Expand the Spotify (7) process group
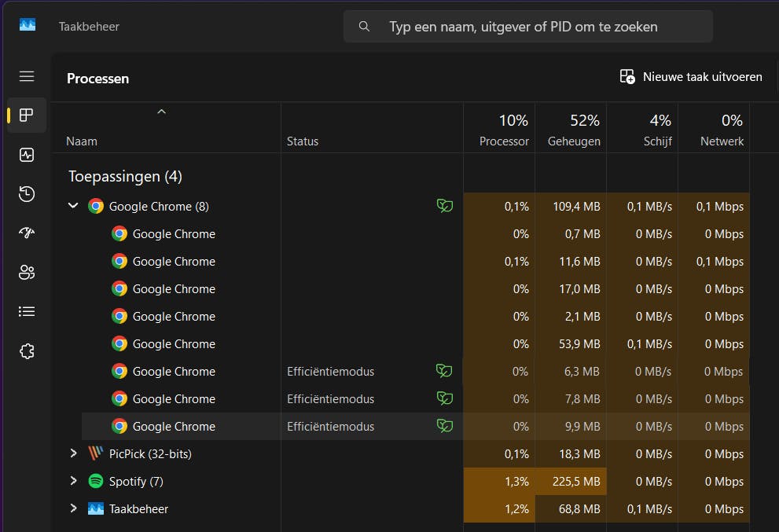The image size is (779, 532). pos(73,481)
